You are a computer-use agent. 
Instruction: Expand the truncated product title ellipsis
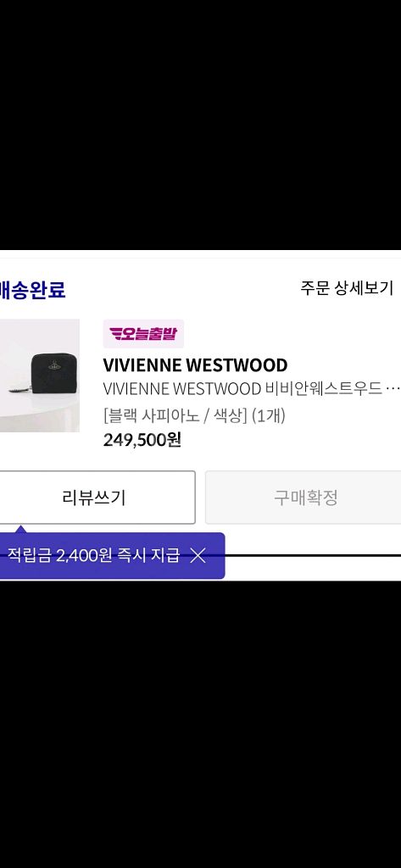pos(393,389)
